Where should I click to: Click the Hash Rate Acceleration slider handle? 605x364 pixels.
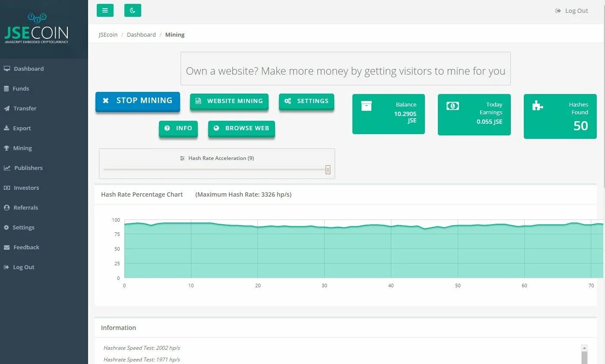click(328, 169)
